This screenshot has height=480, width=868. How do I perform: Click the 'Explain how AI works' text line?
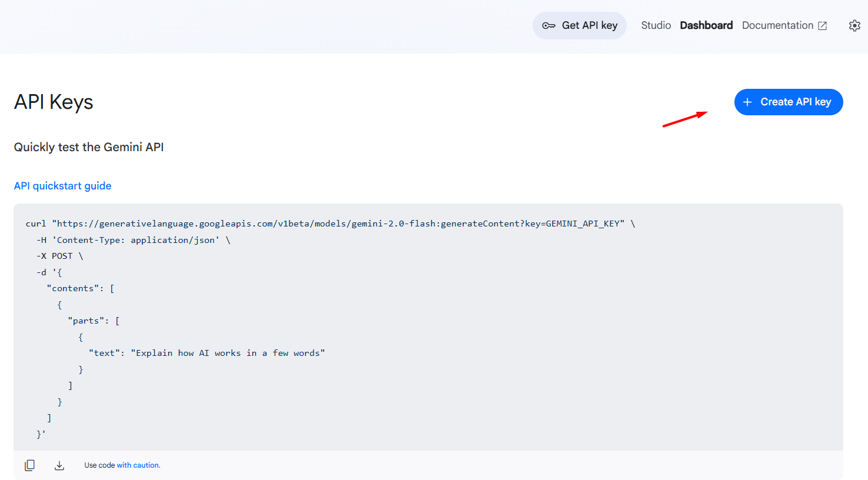pos(207,353)
